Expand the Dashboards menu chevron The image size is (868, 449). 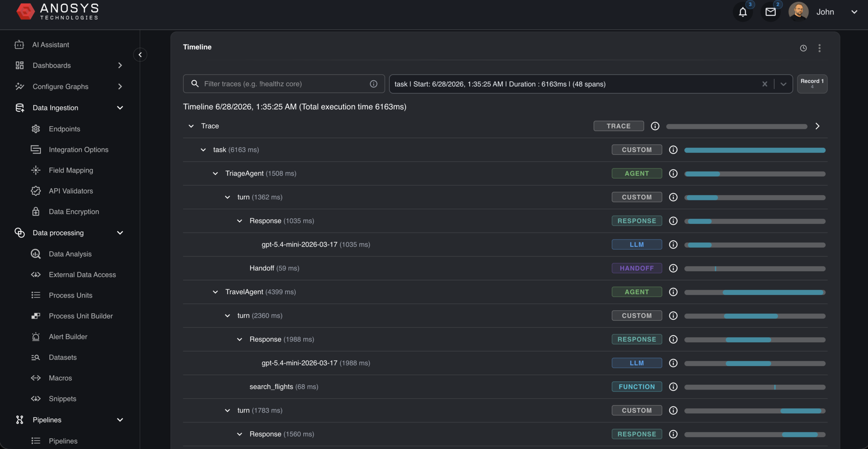(120, 66)
